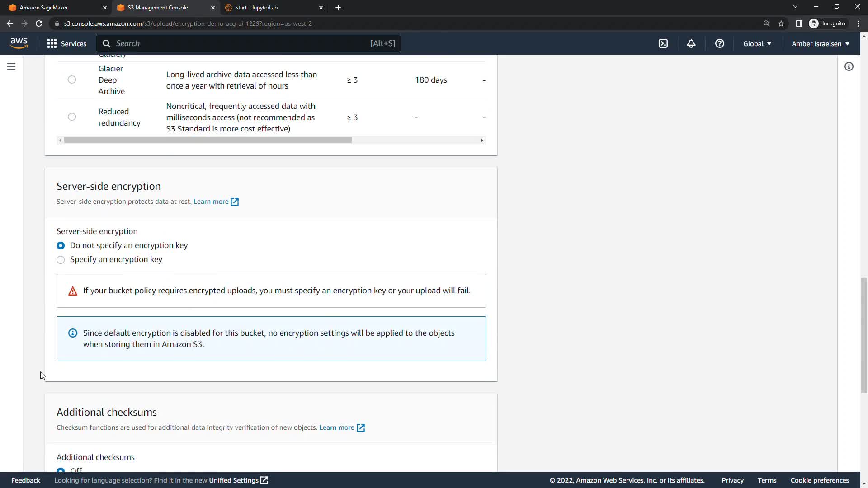
Task: Open the browser tab search chevron
Action: point(795,7)
